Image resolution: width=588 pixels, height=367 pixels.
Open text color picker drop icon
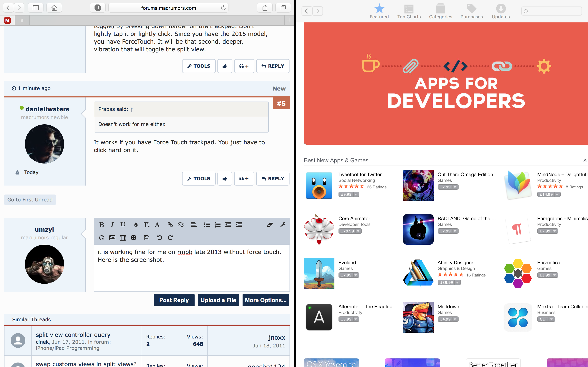click(136, 225)
